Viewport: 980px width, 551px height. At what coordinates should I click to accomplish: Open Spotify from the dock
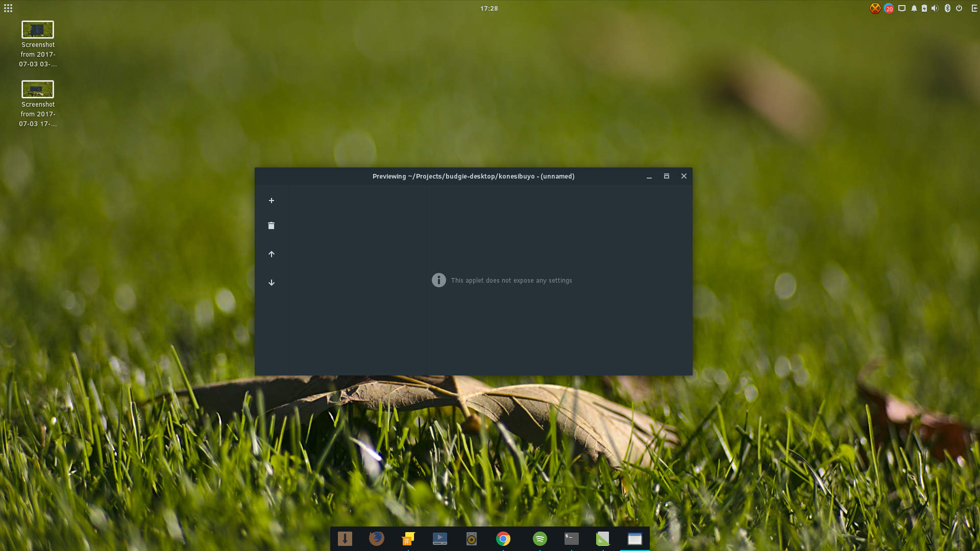point(540,539)
